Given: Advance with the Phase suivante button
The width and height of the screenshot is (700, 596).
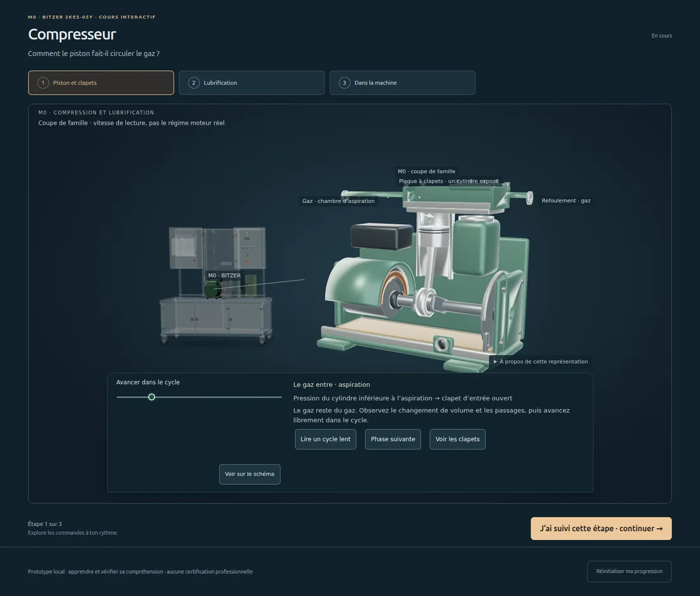Looking at the screenshot, I should click(393, 439).
